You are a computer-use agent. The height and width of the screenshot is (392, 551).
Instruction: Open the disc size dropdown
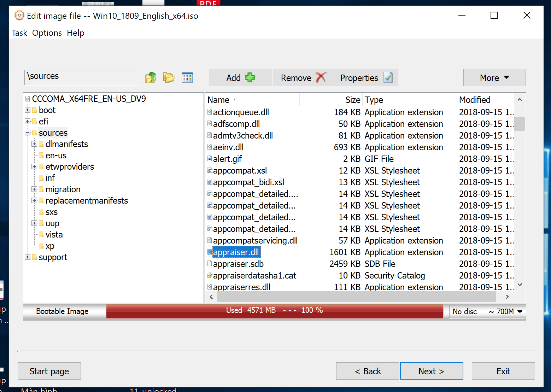click(520, 312)
